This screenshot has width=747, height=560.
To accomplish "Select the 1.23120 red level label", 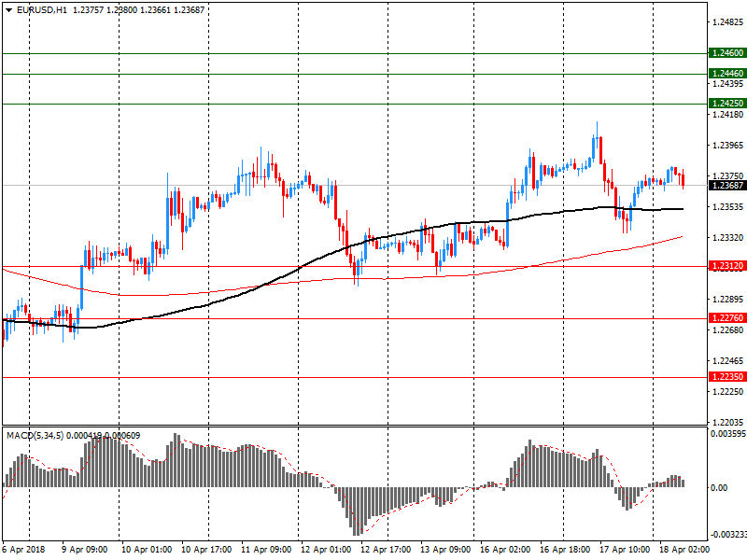I will coord(727,266).
